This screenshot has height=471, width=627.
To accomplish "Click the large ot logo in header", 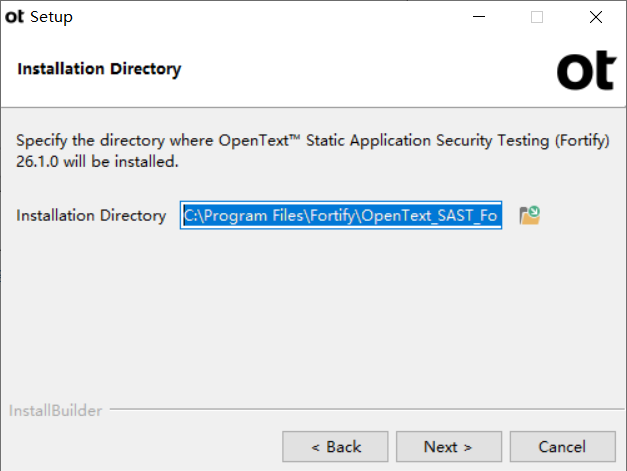I will pos(586,70).
